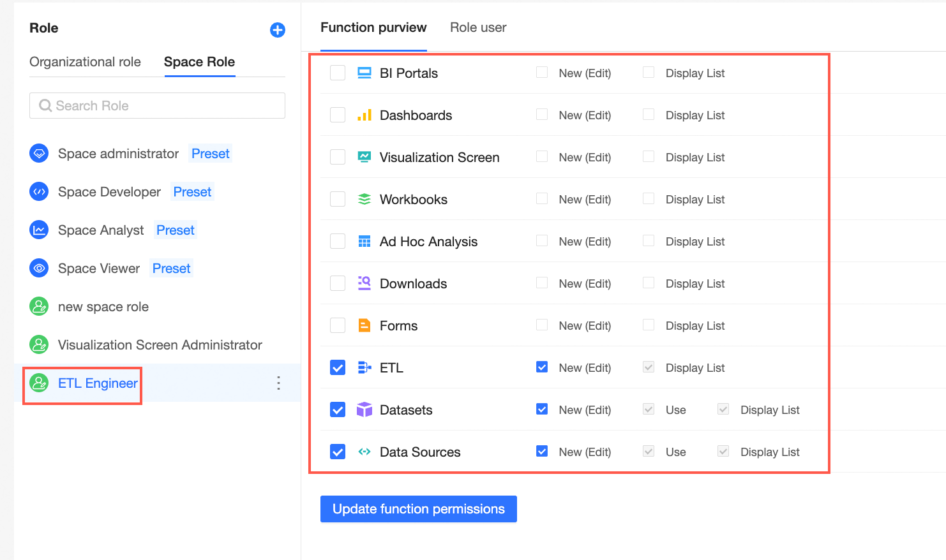This screenshot has width=946, height=560.
Task: Uncheck the ETL function checkbox
Action: (338, 367)
